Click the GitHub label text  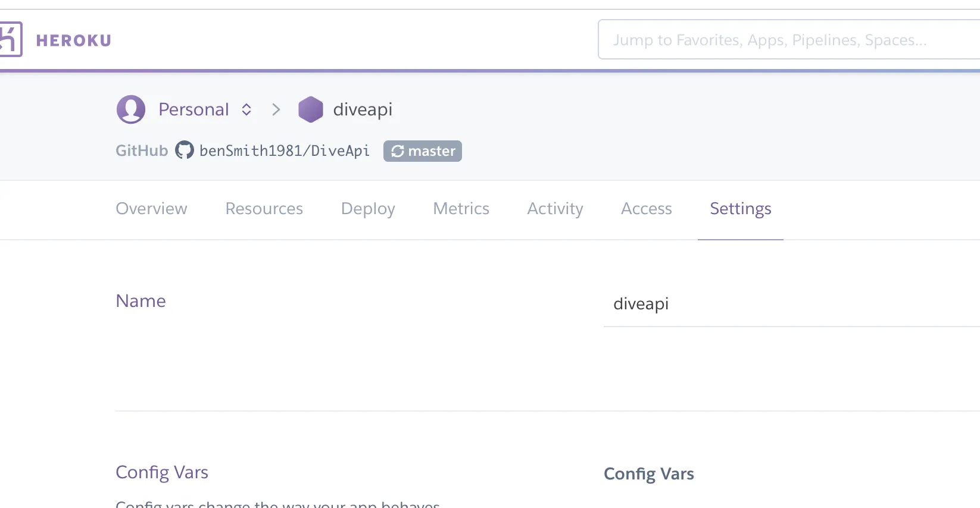[x=142, y=150]
